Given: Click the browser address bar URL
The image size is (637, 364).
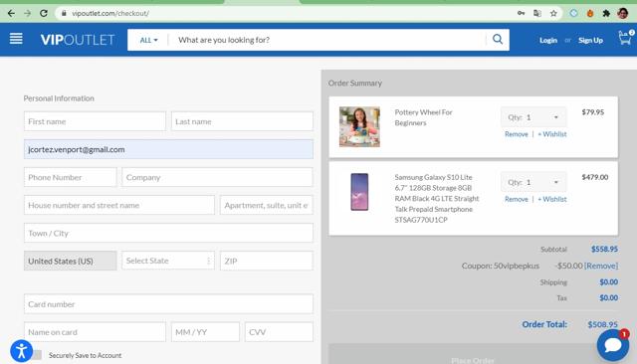Looking at the screenshot, I should tap(110, 13).
